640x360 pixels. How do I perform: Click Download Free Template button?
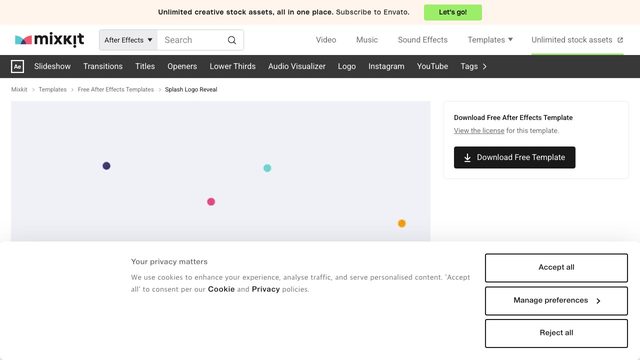click(x=514, y=157)
